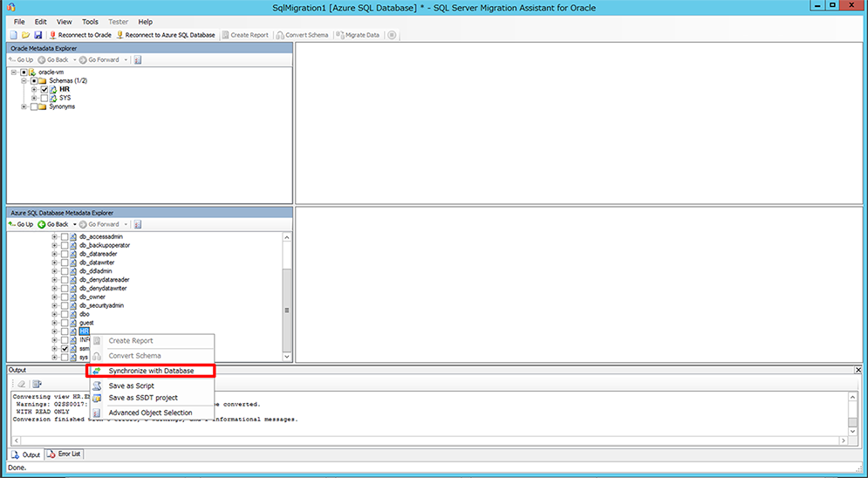Open the Help menu
The image size is (868, 478).
[146, 22]
